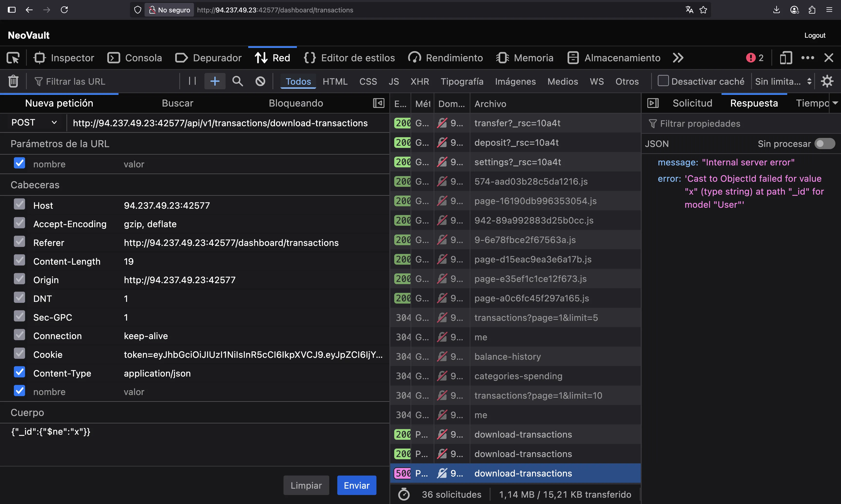Viewport: 841px width, 504px height.
Task: Toggle the Cookie header checkbox
Action: tap(19, 353)
